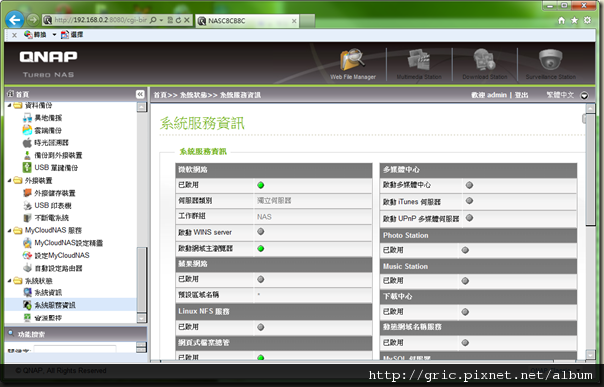Collapse the 系統狀態 tree folder
The height and width of the screenshot is (387, 604).
10,280
